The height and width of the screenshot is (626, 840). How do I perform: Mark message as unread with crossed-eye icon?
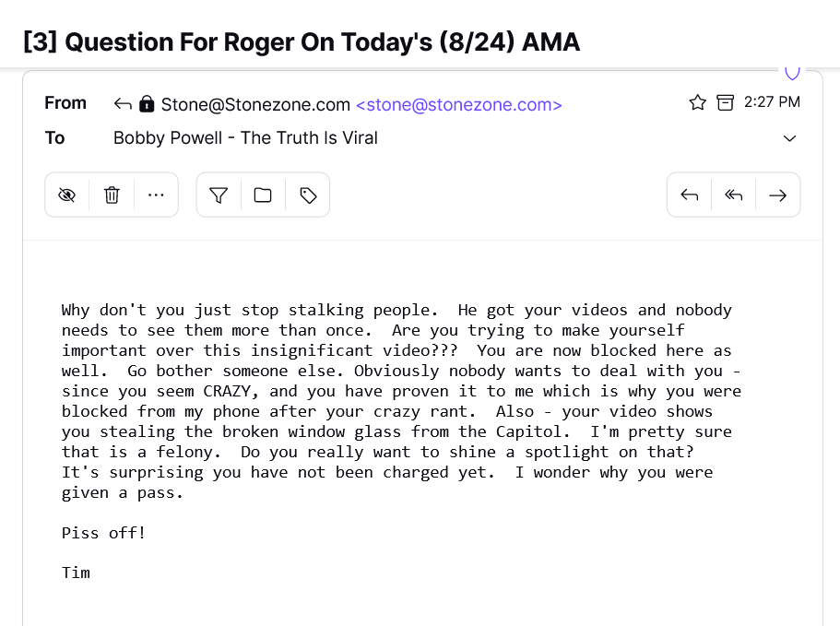coord(66,195)
